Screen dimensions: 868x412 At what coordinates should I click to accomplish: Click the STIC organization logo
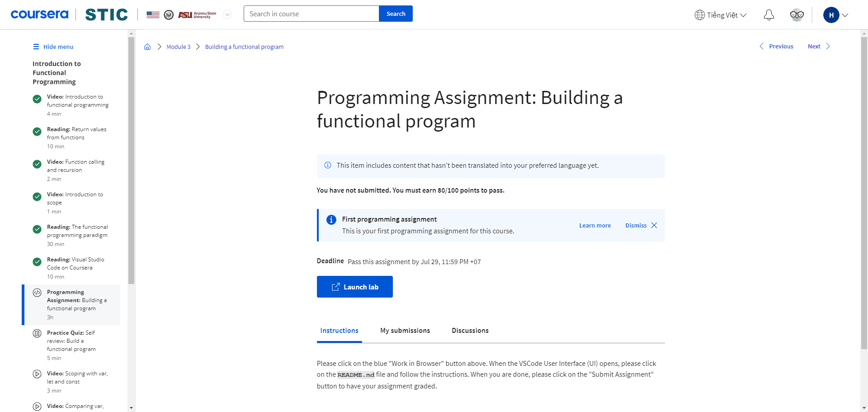coord(106,14)
